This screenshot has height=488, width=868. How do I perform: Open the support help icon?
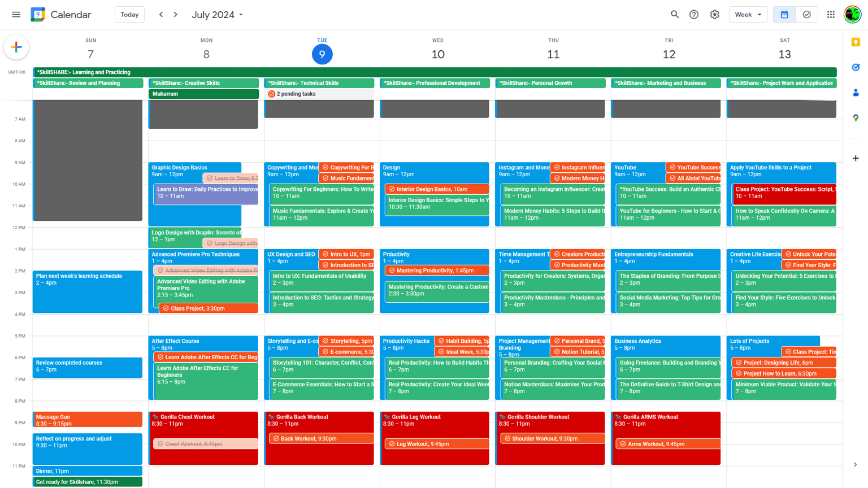[x=694, y=15]
